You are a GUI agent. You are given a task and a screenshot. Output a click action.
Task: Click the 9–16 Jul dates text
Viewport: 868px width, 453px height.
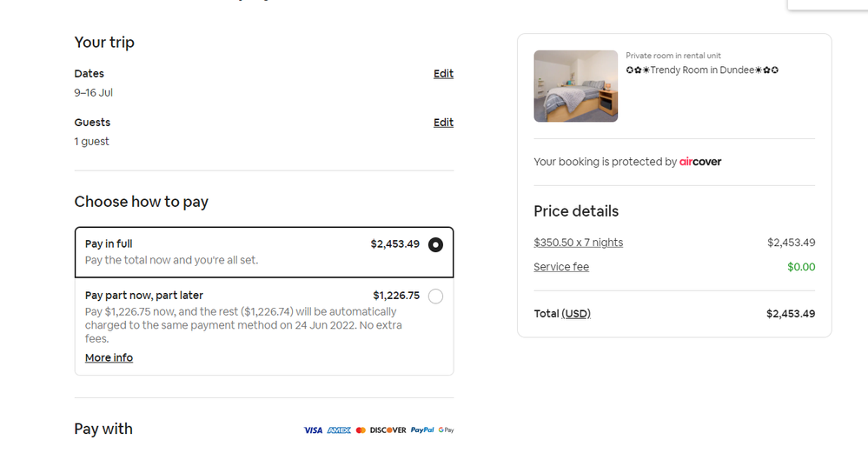(x=94, y=93)
